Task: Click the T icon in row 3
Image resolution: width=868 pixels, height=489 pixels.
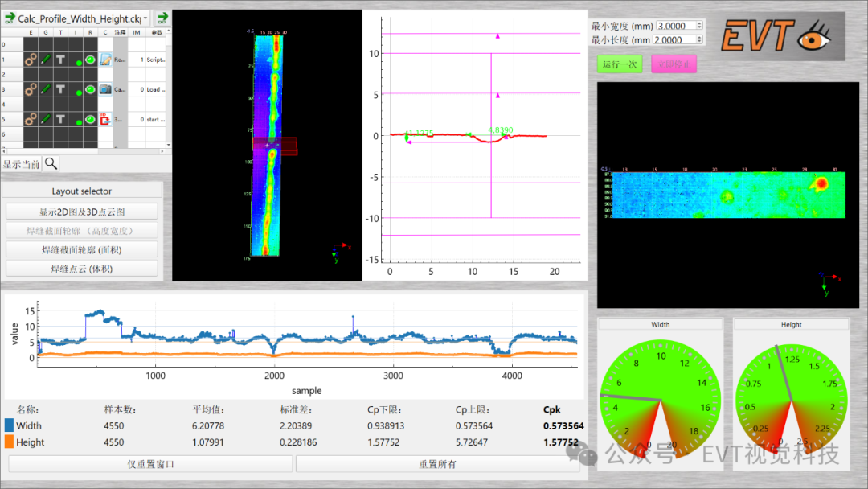Action: (60, 89)
